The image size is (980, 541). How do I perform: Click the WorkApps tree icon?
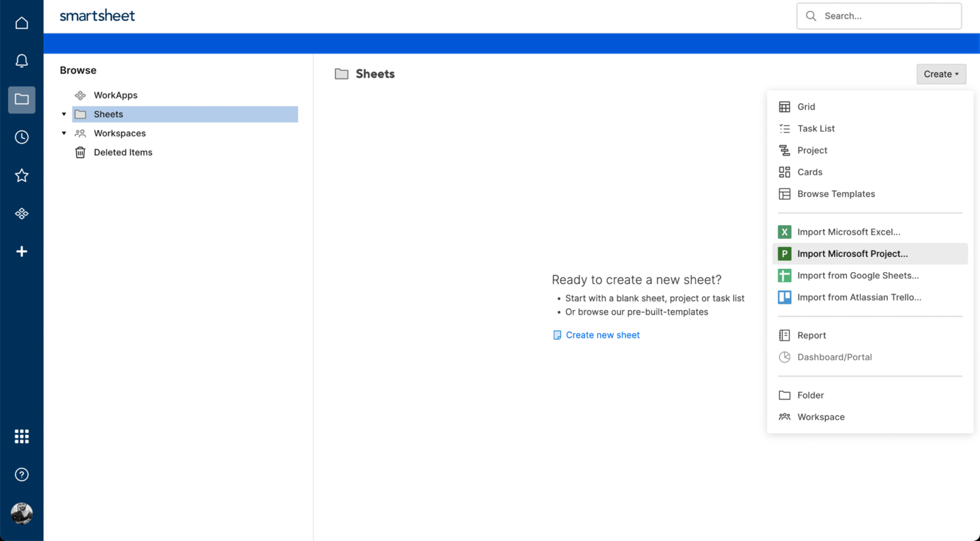80,95
